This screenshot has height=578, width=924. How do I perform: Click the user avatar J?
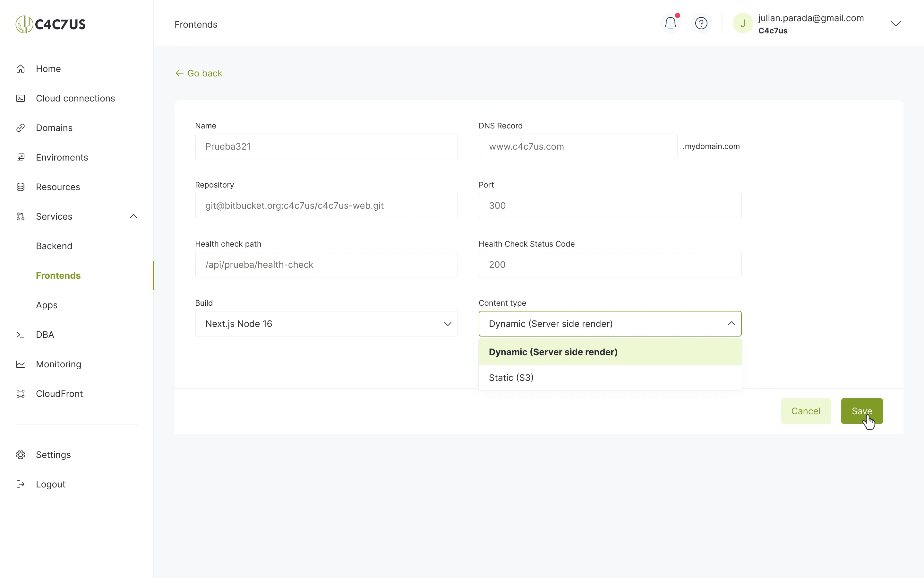click(x=743, y=23)
